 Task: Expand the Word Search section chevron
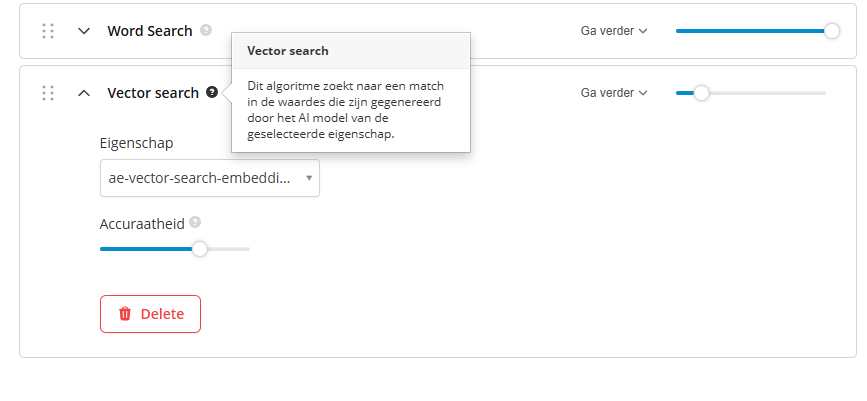(84, 31)
